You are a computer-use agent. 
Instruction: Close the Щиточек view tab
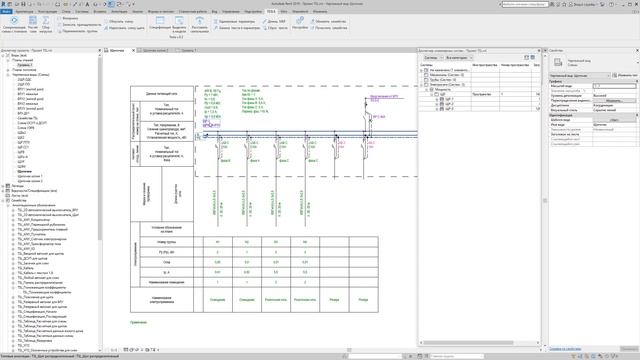pyautogui.click(x=133, y=51)
